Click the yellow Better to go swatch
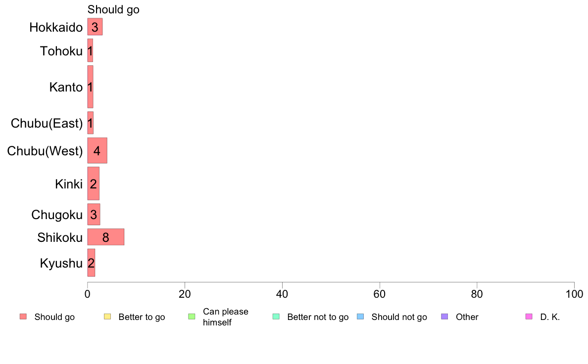This screenshot has height=364, width=588. tap(107, 317)
